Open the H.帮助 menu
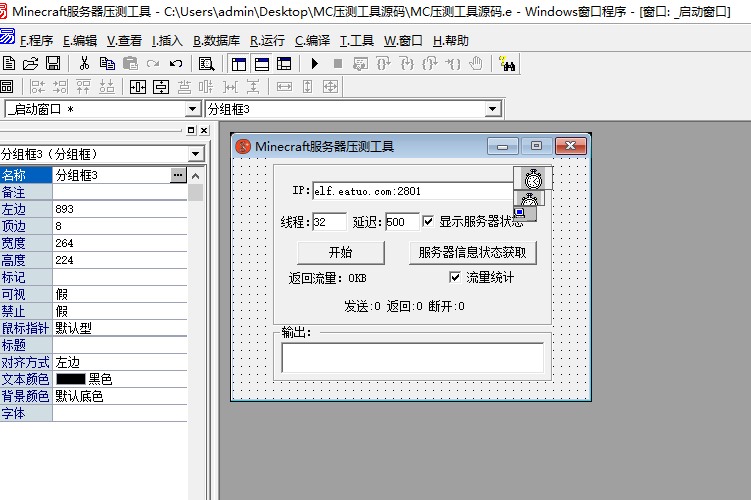751x500 pixels. (x=451, y=41)
